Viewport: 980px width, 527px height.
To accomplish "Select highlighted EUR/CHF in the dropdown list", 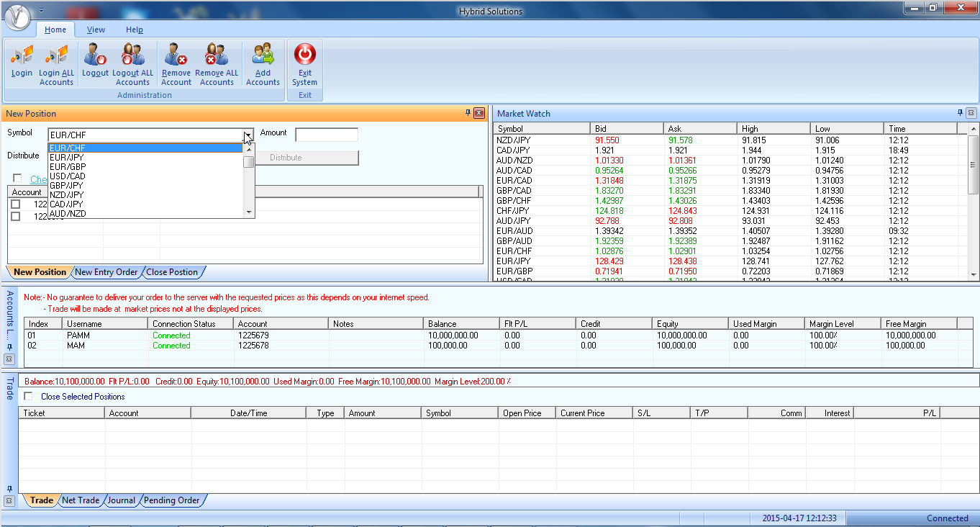I will click(145, 148).
